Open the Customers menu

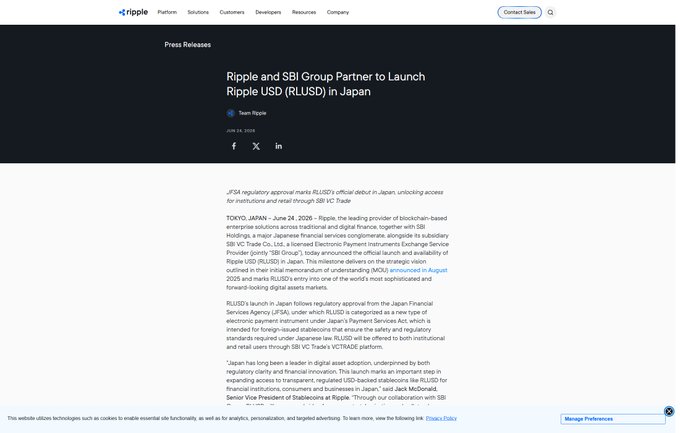pos(232,12)
